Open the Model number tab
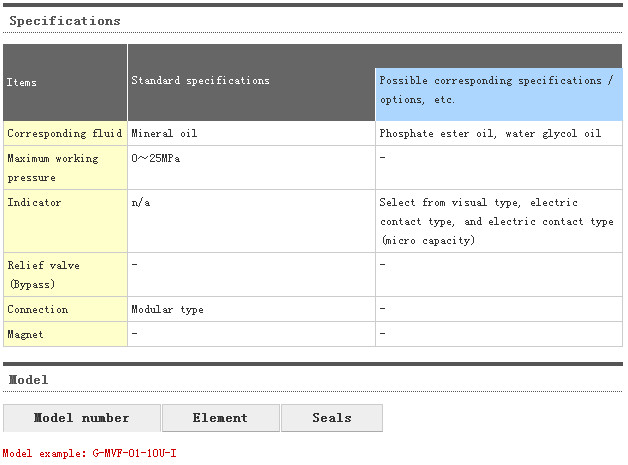 pos(81,418)
